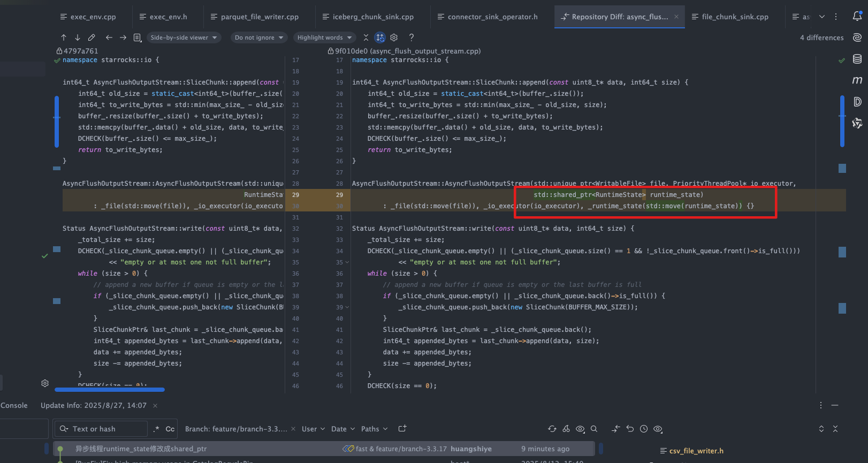
Task: Switch to the file_chunk_sink.cpp tab
Action: click(x=730, y=17)
